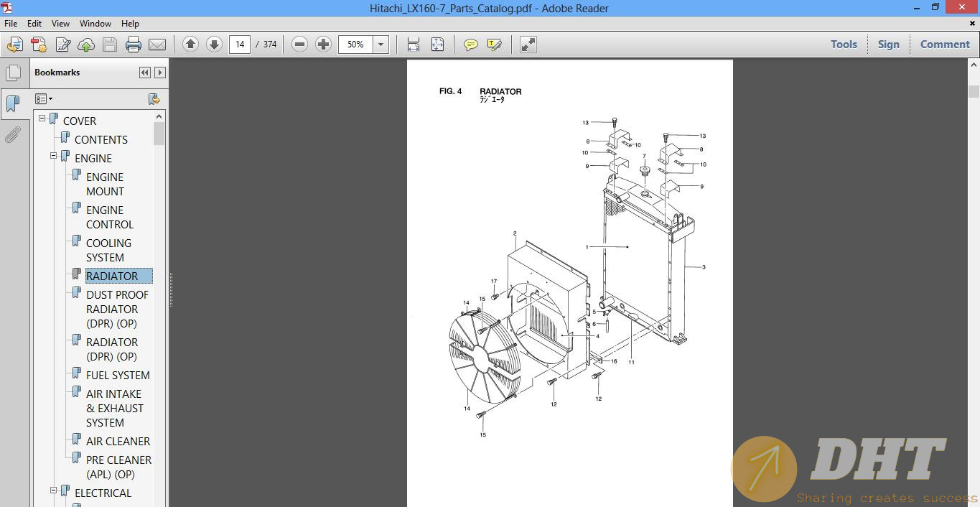Open the Tools pane
The height and width of the screenshot is (507, 980).
point(844,45)
